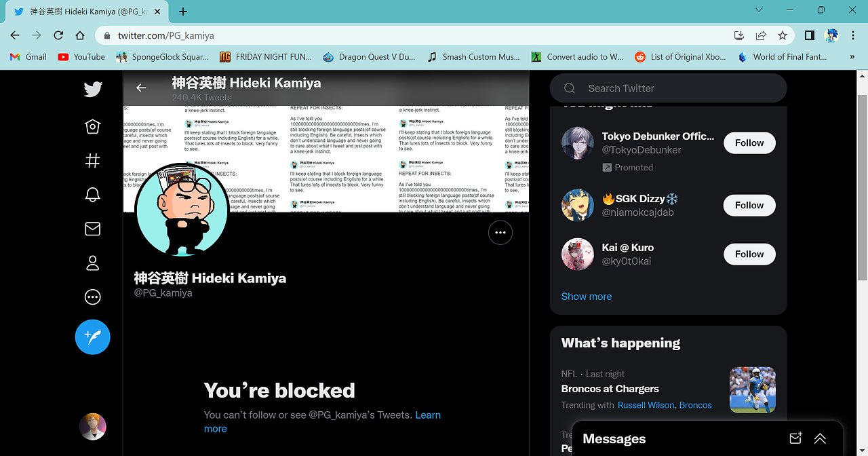Viewport: 868px width, 456px height.
Task: Toggle the browser side panel icon
Action: click(x=810, y=35)
